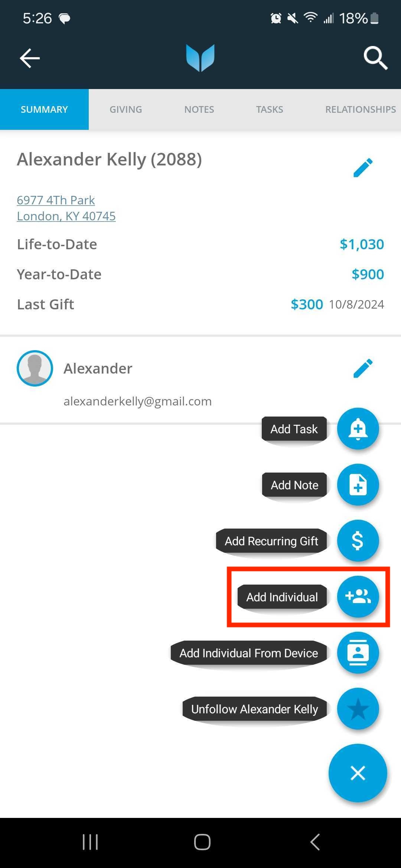Screen dimensions: 401x868
Task: Switch to the Giving tab
Action: [126, 109]
